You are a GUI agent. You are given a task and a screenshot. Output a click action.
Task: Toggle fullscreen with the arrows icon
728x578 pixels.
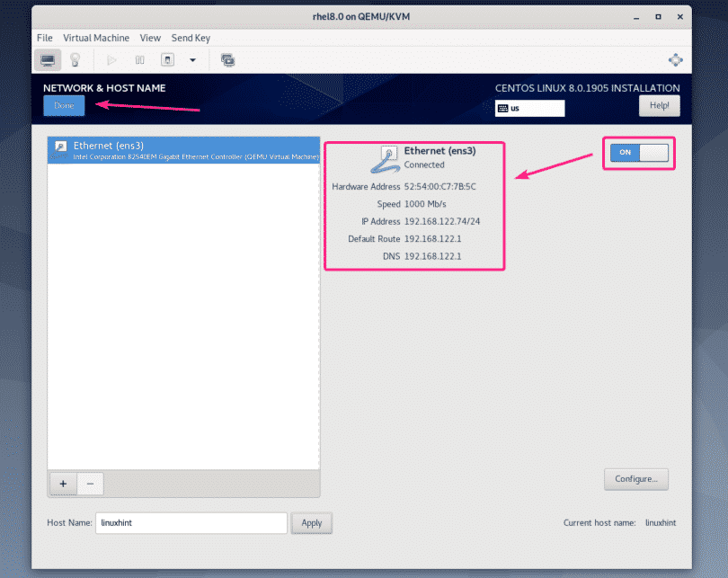[x=675, y=59]
